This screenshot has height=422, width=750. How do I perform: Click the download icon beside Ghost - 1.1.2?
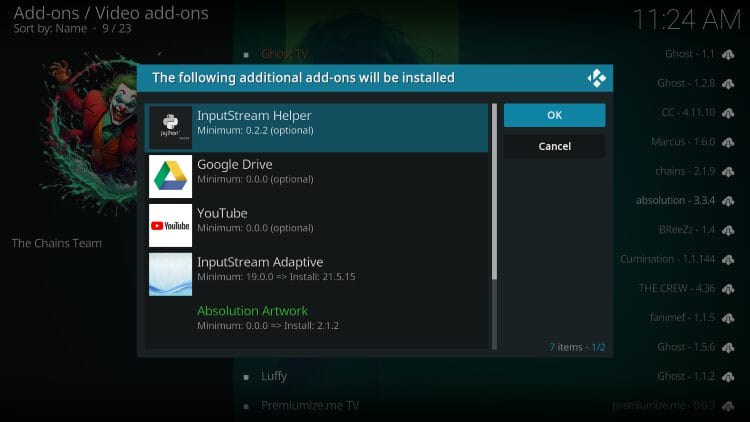(x=728, y=377)
